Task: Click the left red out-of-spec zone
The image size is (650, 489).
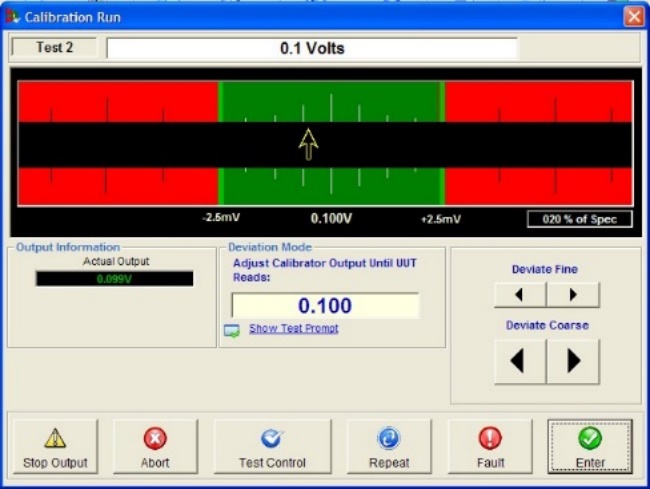Action: [117, 101]
